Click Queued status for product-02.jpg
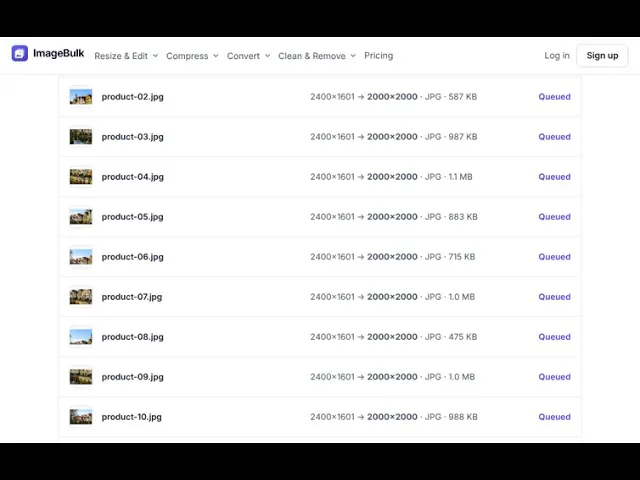Screen dimensions: 640x480 click(x=554, y=97)
